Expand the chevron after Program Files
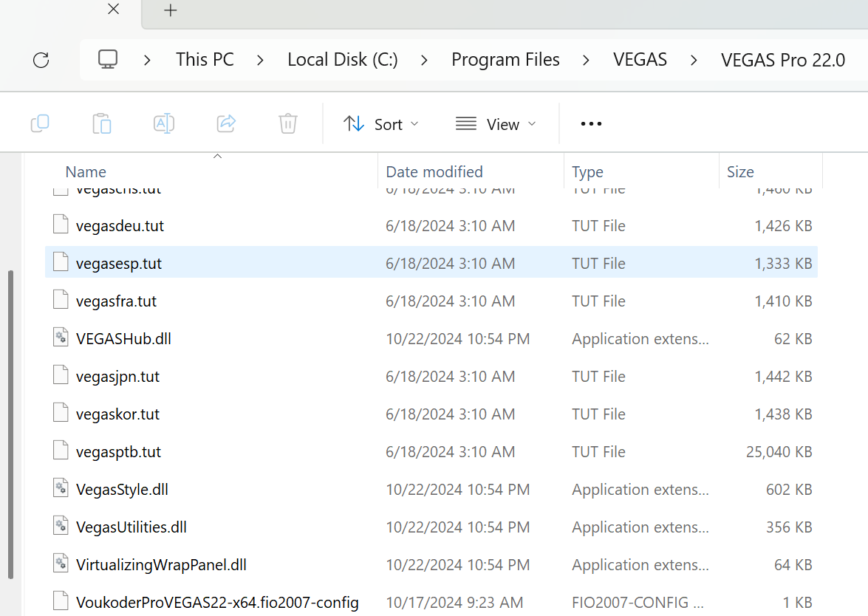 [x=586, y=60]
